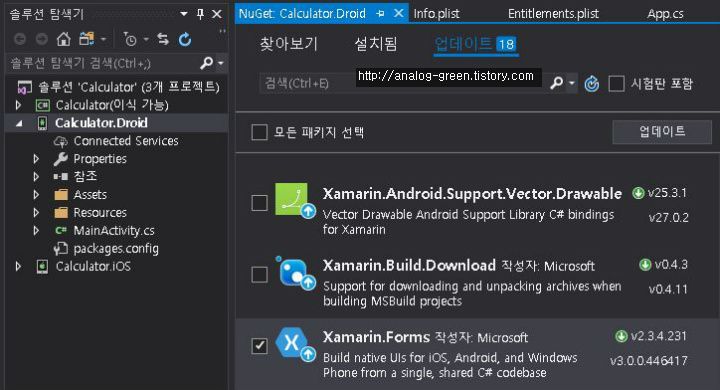Select the Assets folder
The width and height of the screenshot is (720, 390).
[90, 195]
